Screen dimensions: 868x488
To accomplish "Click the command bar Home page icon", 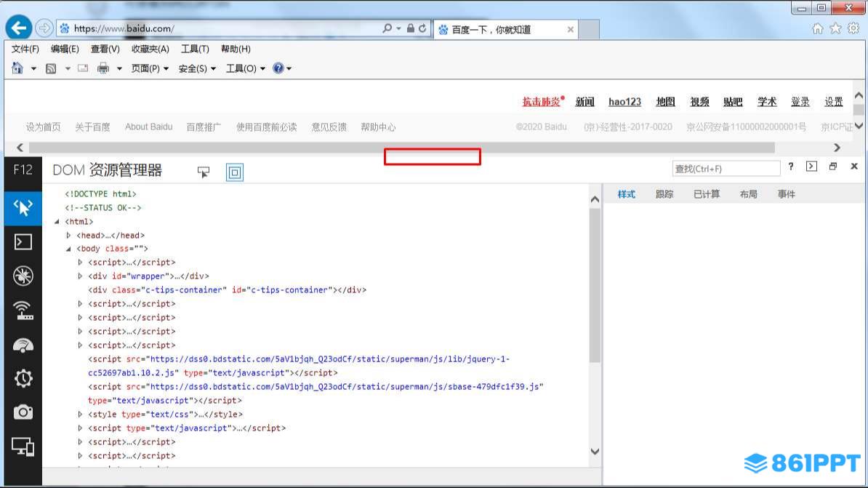I will click(17, 68).
